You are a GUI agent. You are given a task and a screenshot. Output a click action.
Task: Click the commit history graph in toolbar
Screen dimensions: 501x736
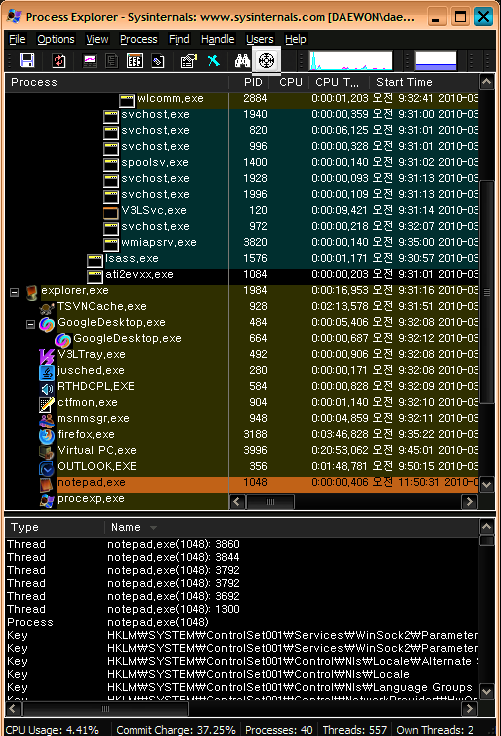click(436, 61)
